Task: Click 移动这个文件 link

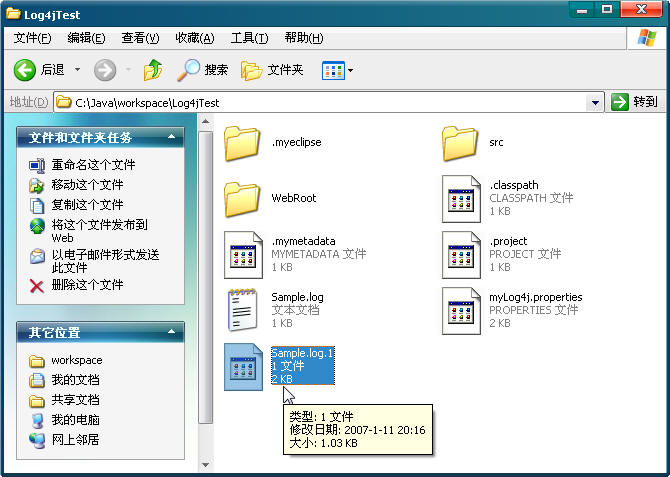Action: pos(87,185)
